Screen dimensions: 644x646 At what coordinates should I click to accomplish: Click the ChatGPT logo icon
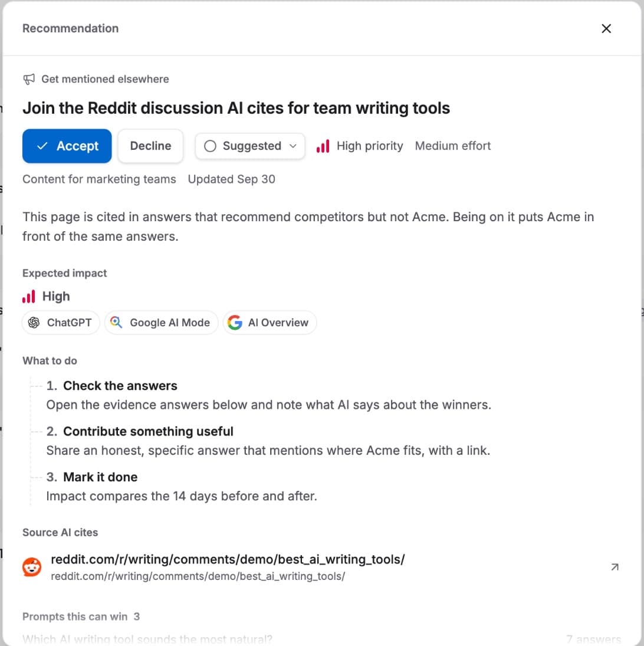tap(34, 322)
